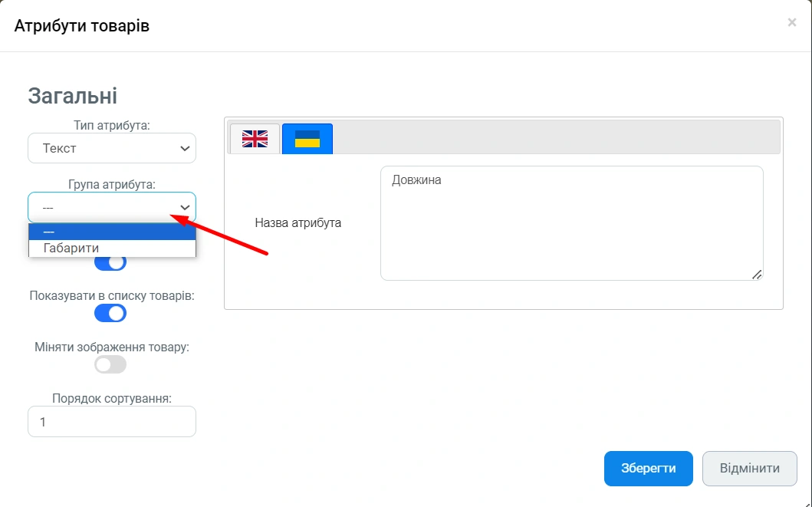The image size is (812, 507).
Task: Click the UK flag language tab
Action: pos(255,139)
